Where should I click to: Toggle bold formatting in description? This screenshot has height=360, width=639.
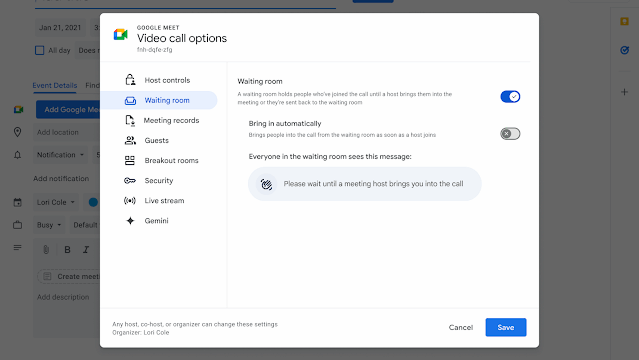tap(68, 250)
